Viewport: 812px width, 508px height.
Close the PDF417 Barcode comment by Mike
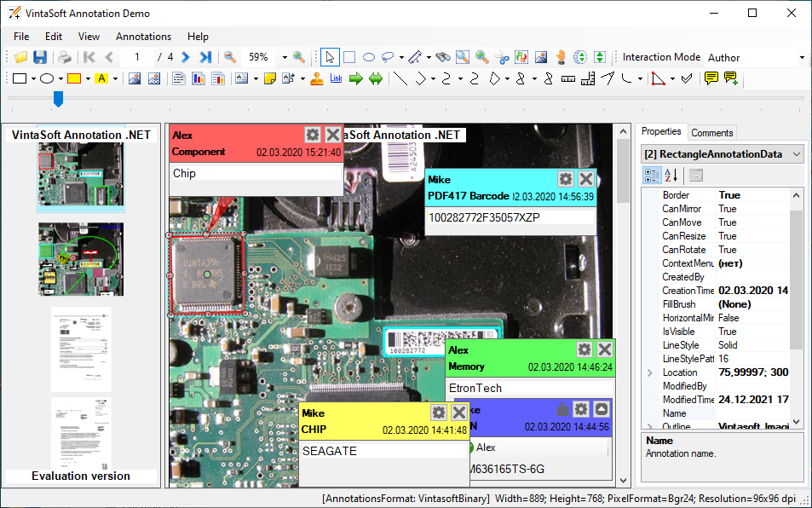tap(585, 179)
